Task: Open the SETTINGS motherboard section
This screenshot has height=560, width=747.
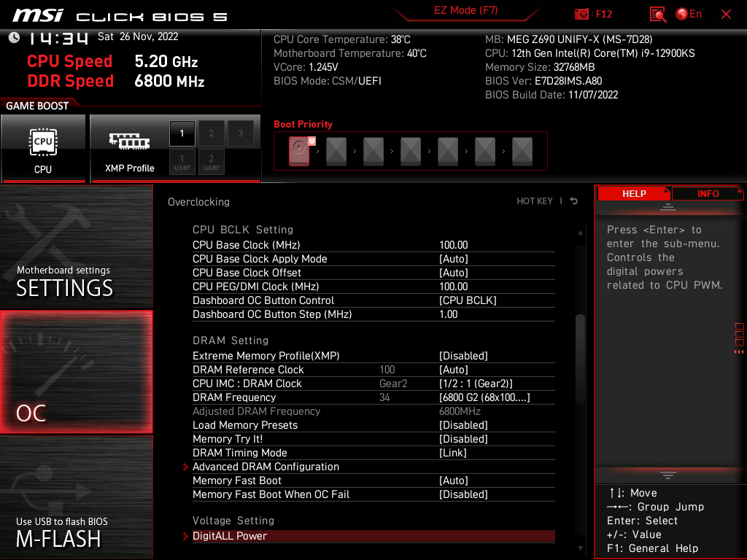Action: point(76,246)
